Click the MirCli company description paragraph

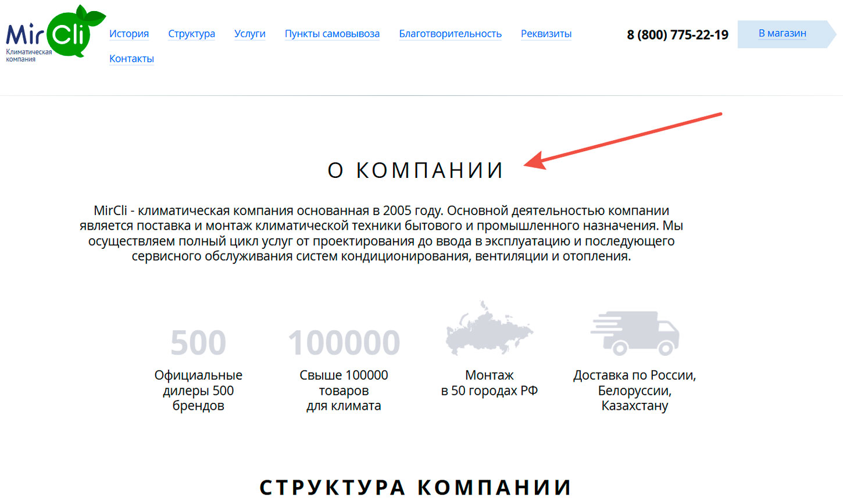(381, 233)
